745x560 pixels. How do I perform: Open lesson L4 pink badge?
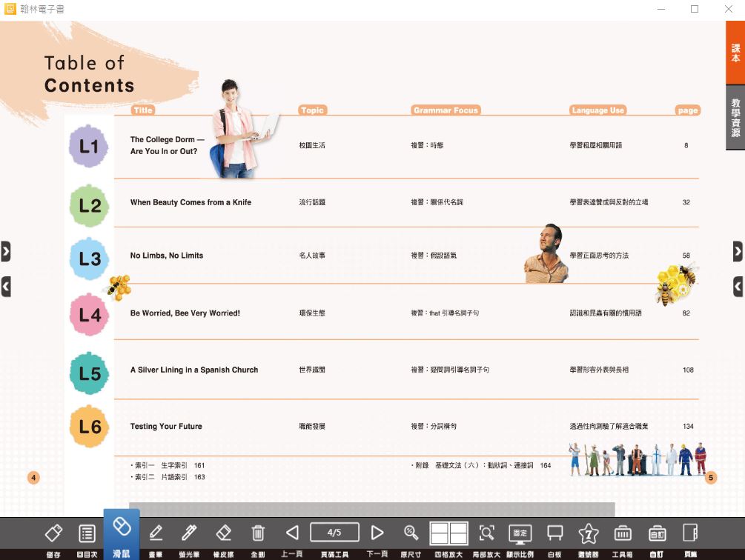pos(89,315)
